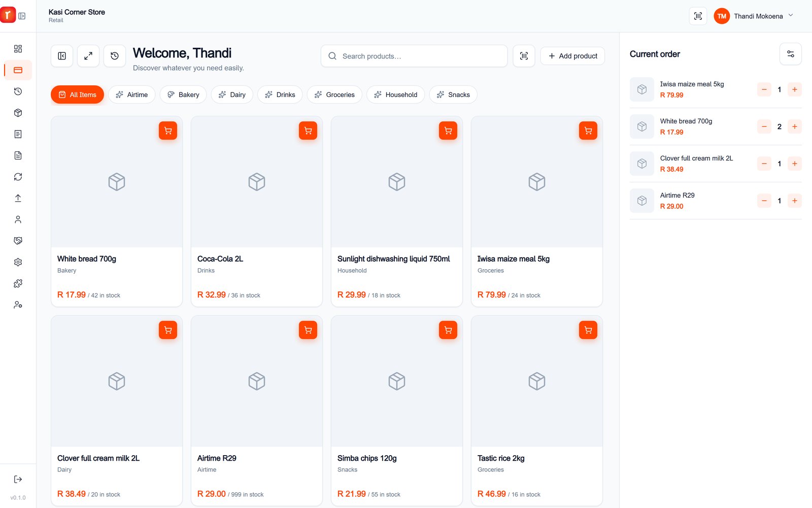This screenshot has height=508, width=812.
Task: Decrease Airtime R29 order quantity
Action: [764, 201]
